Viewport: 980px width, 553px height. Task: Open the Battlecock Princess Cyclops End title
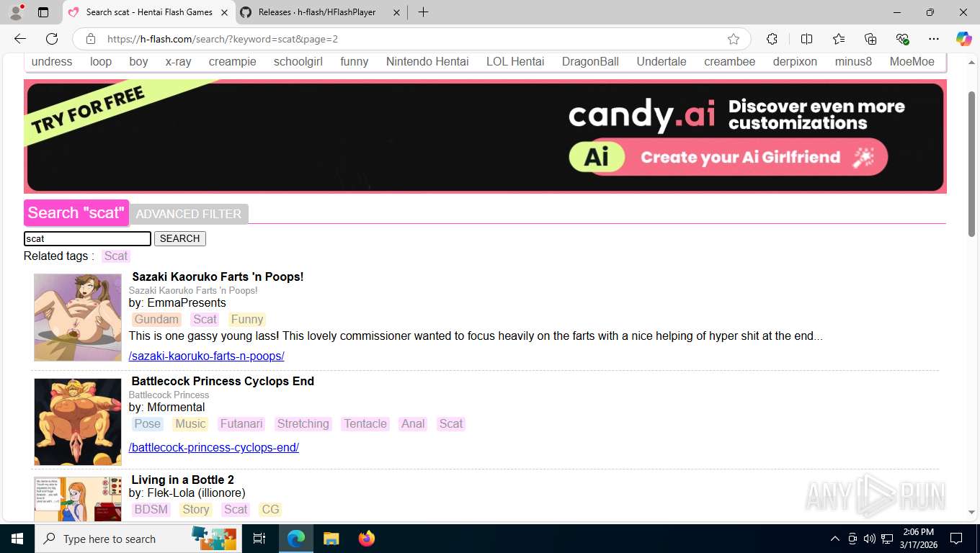tap(223, 382)
